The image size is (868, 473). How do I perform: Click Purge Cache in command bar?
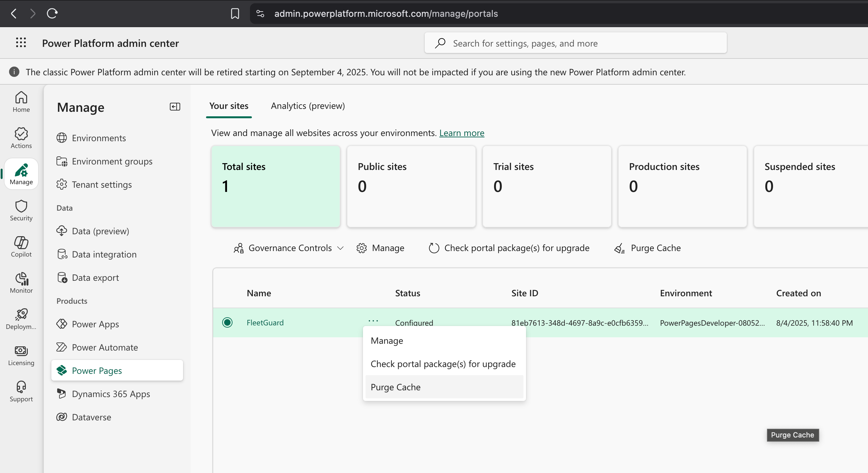648,248
